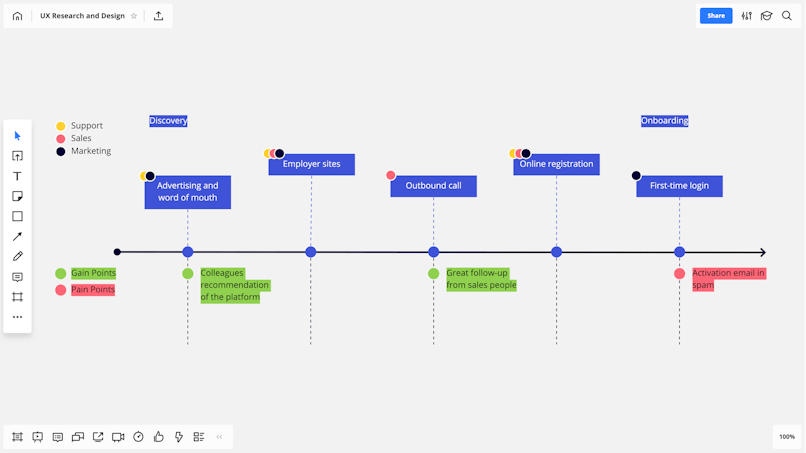This screenshot has width=806, height=453.
Task: Go to the home dashboard icon
Action: 17,16
